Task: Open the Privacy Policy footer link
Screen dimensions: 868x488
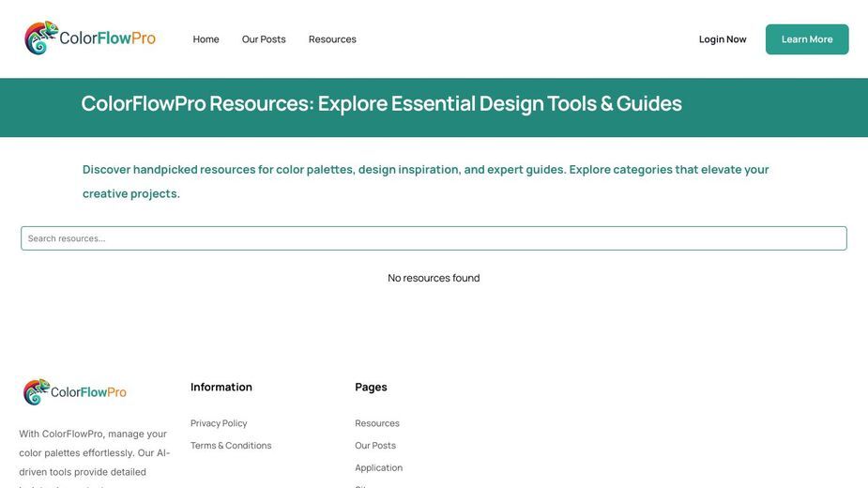Action: point(219,423)
